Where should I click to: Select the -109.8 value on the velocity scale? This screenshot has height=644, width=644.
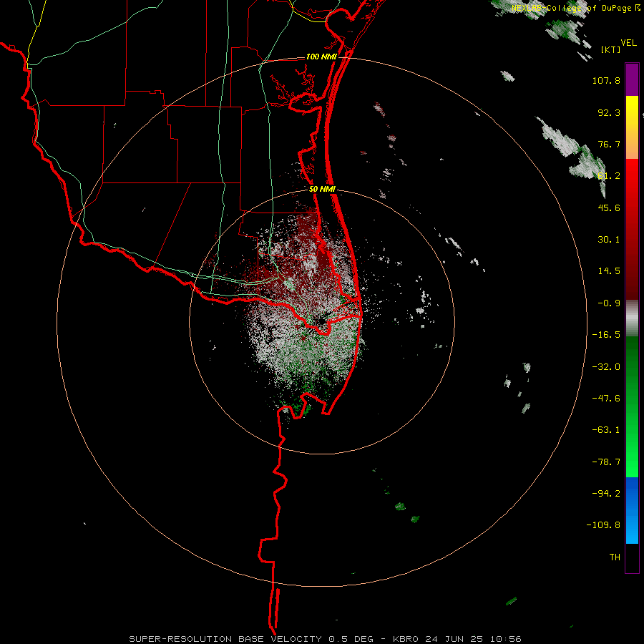(603, 525)
